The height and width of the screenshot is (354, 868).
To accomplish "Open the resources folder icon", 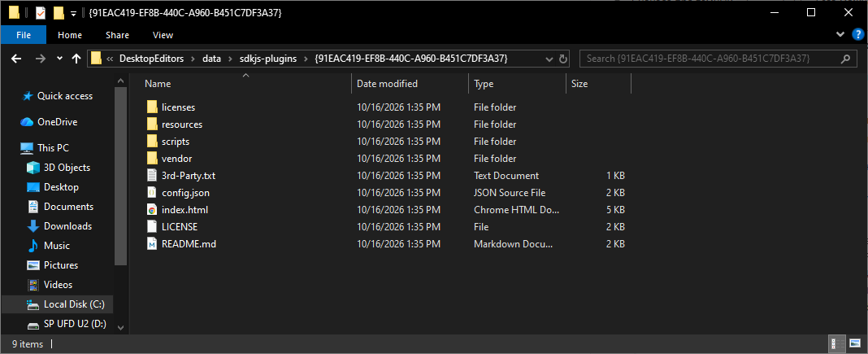I will click(152, 124).
